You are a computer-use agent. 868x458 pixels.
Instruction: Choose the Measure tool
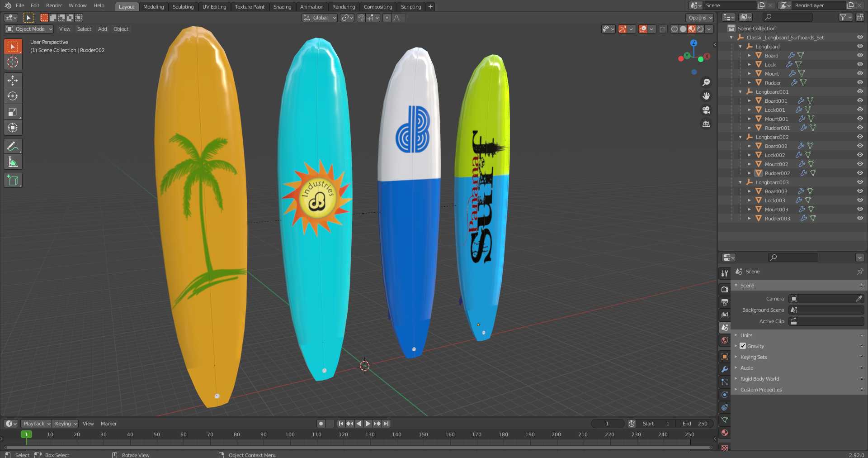pyautogui.click(x=13, y=162)
